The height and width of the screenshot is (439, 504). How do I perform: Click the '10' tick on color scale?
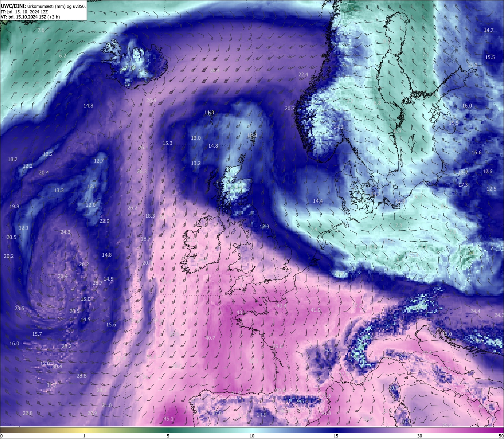[252, 436]
